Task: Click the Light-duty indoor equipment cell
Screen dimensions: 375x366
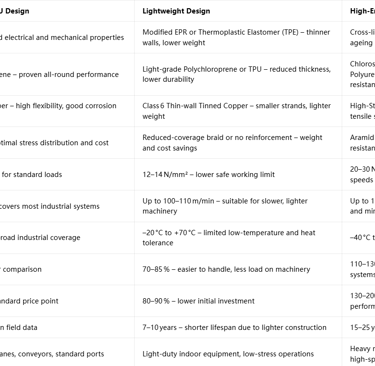Action: coord(238,354)
